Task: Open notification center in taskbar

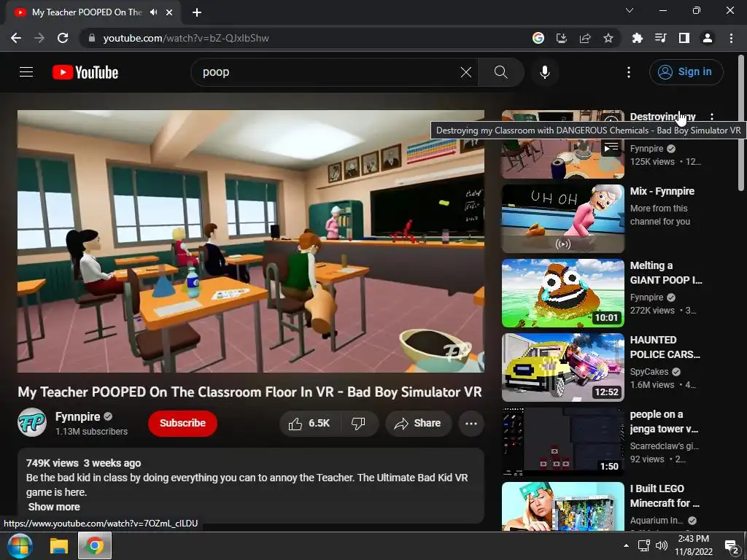Action: [x=731, y=545]
